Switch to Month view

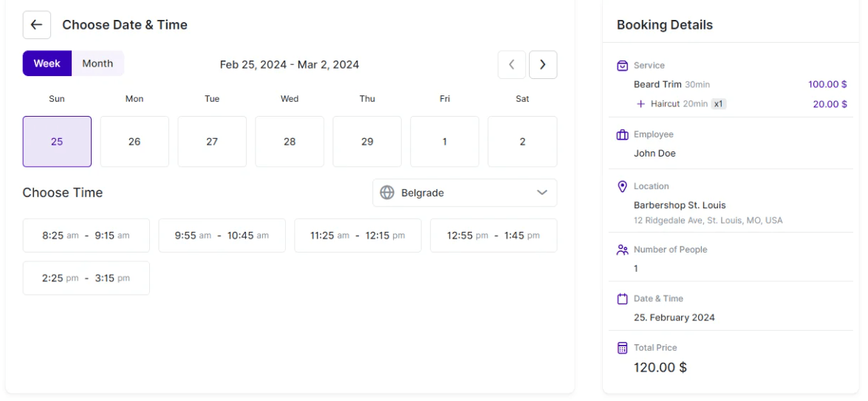point(98,64)
